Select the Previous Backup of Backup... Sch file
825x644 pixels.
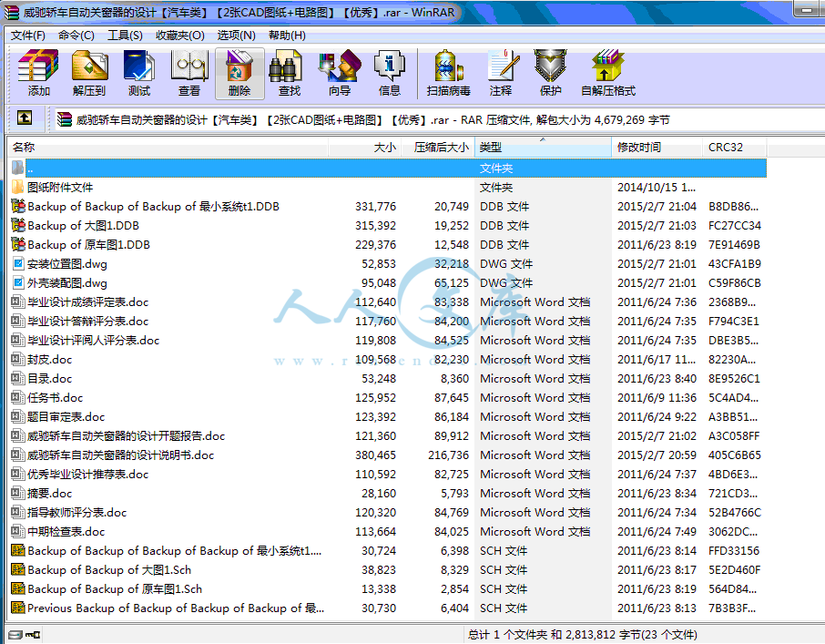pos(176,608)
